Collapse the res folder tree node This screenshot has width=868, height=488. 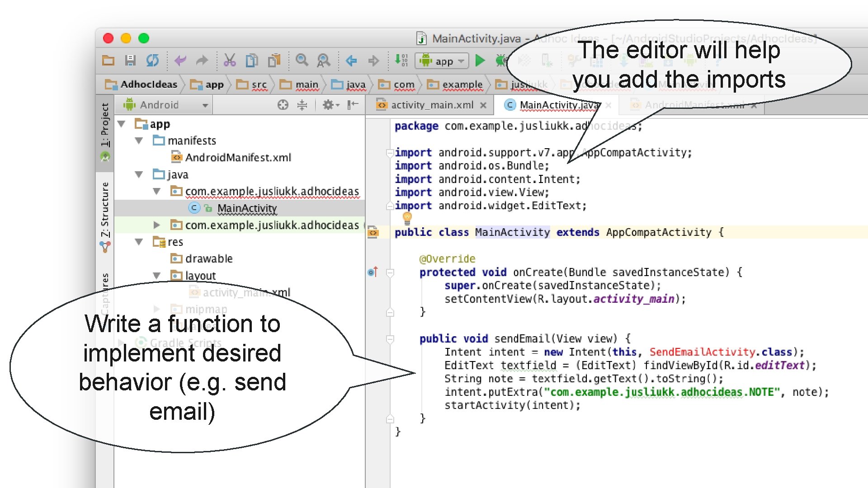(139, 242)
